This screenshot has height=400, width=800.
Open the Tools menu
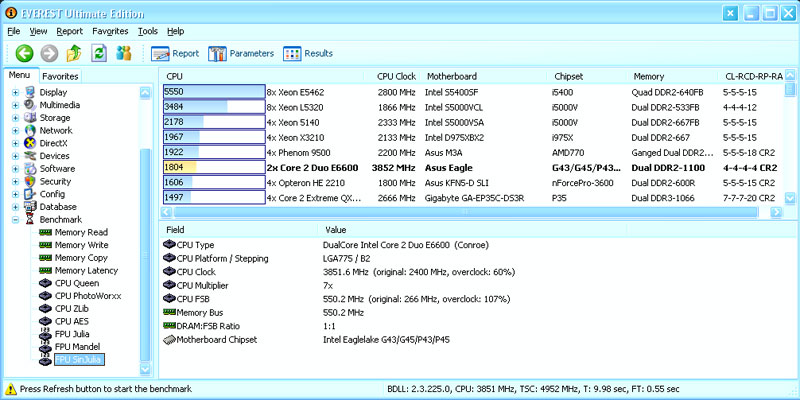point(148,31)
